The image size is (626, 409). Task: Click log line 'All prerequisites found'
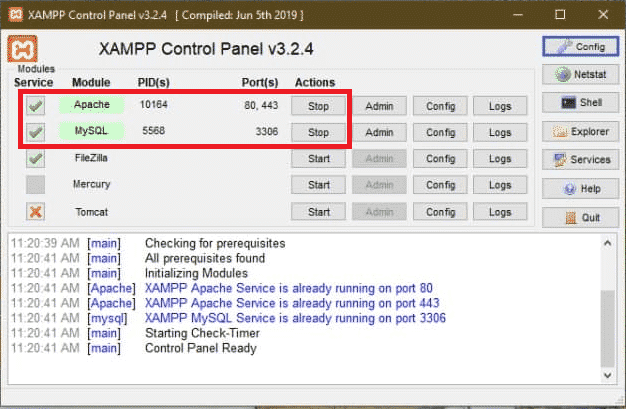[x=205, y=258]
